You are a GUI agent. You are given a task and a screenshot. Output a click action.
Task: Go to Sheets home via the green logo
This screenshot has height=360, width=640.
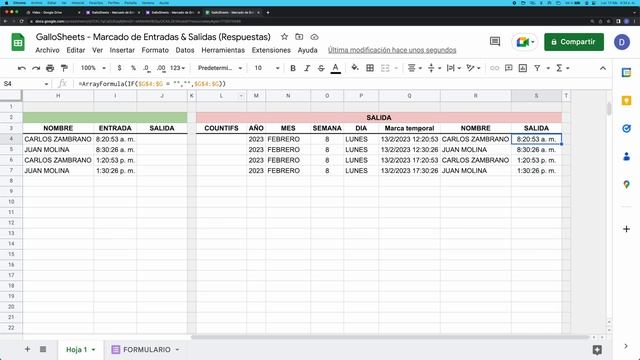[x=18, y=42]
